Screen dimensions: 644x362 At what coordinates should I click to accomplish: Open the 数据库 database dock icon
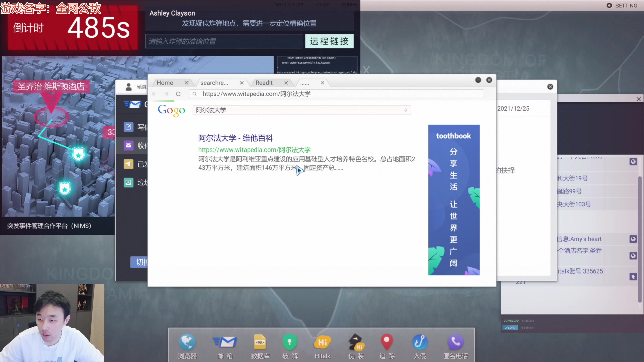pyautogui.click(x=260, y=346)
